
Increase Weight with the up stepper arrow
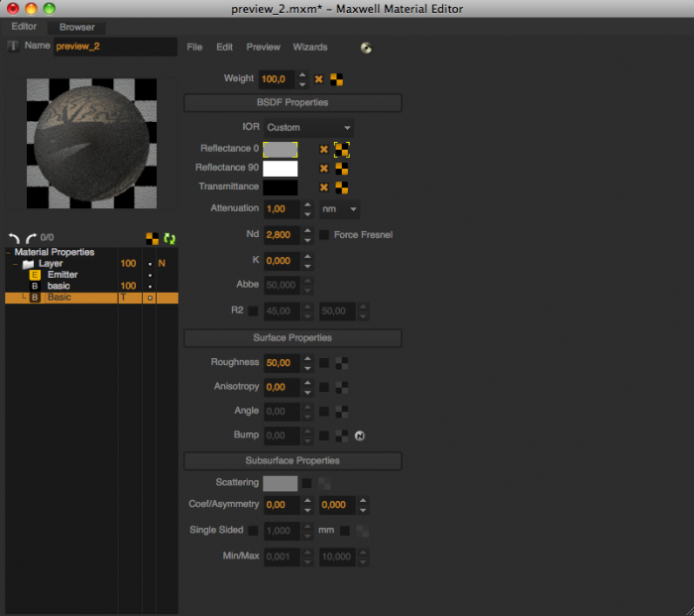[302, 74]
